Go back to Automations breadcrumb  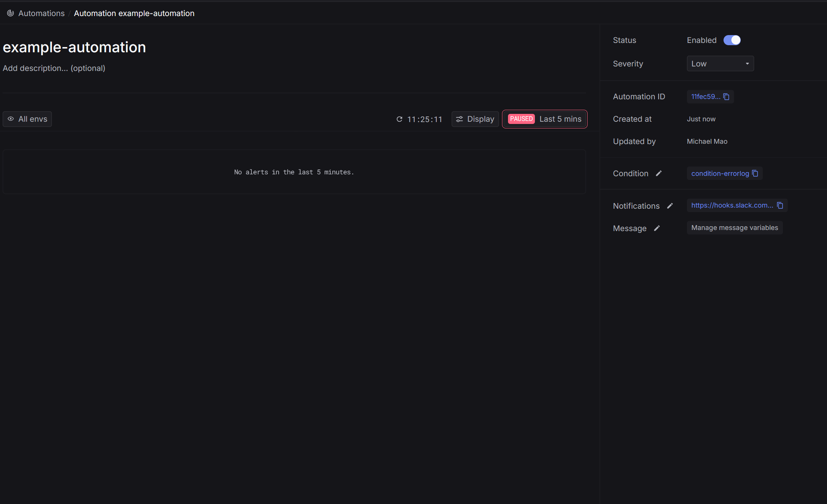coord(41,13)
